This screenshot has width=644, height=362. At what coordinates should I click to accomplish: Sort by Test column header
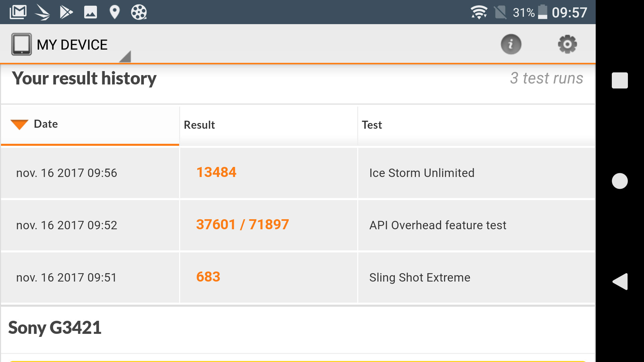[x=476, y=125]
